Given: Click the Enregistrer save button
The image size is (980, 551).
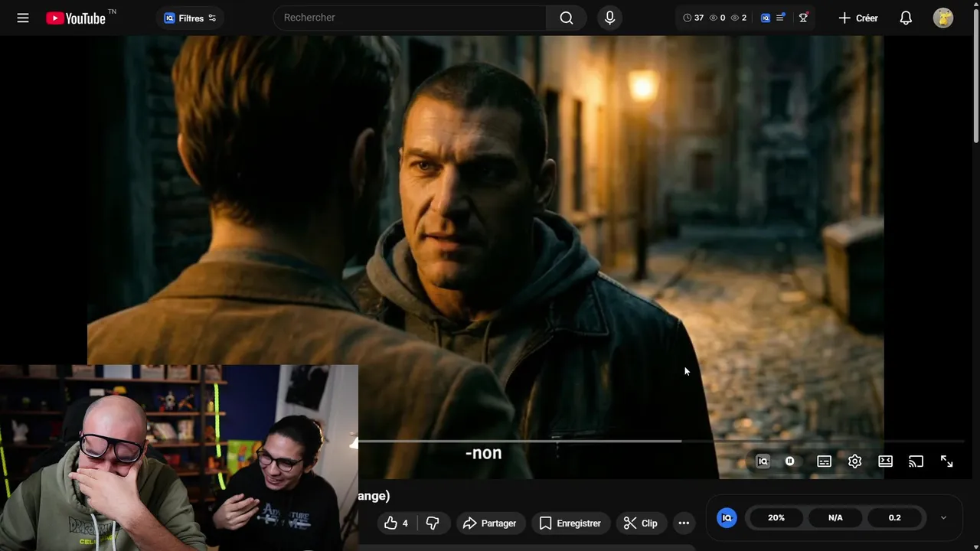Looking at the screenshot, I should 570,523.
